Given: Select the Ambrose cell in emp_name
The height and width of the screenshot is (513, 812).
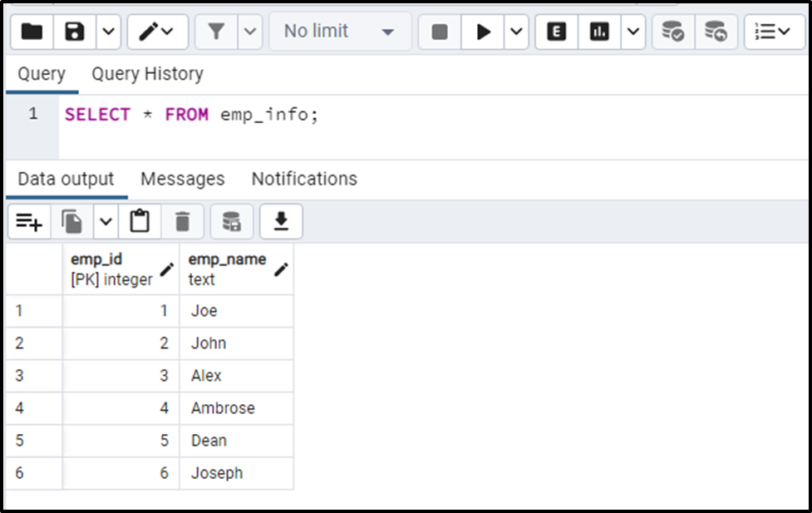Looking at the screenshot, I should pyautogui.click(x=237, y=408).
